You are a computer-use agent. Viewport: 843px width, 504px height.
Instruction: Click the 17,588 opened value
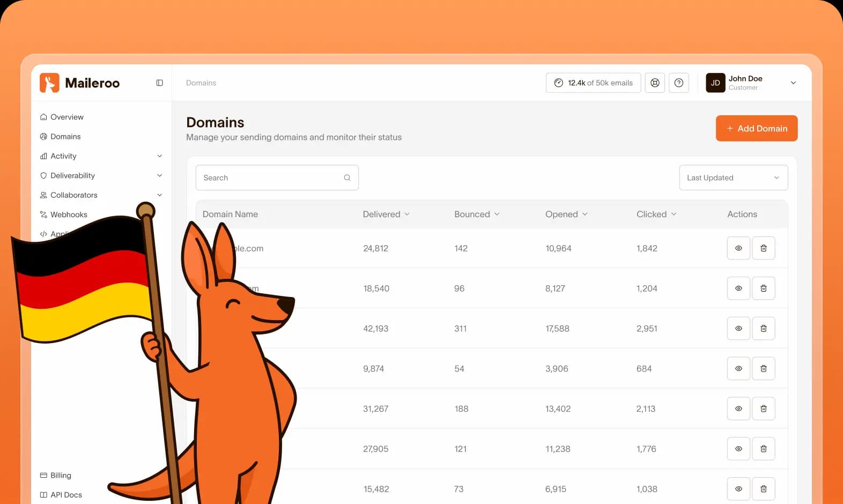[x=557, y=328]
